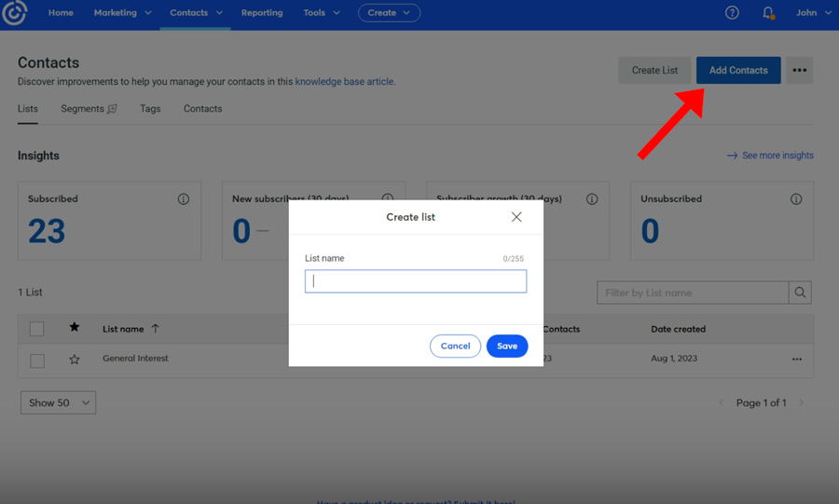The image size is (839, 504).
Task: Open the General Interest list name
Action: pyautogui.click(x=135, y=358)
